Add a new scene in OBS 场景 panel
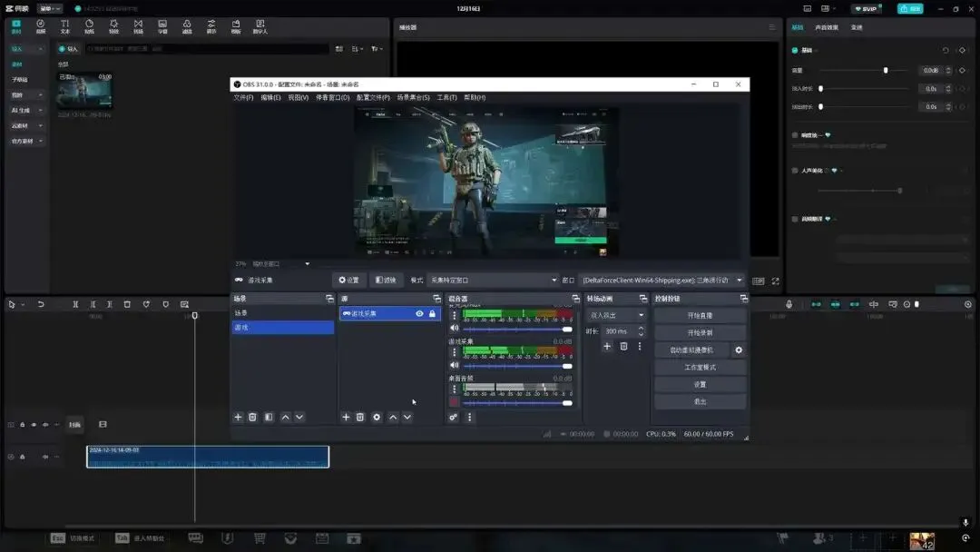 (238, 417)
